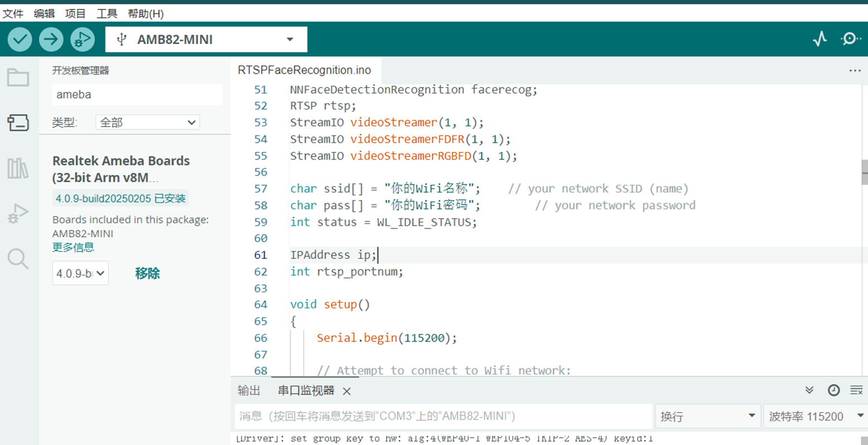Click line number 61 in the gutter
The width and height of the screenshot is (868, 445).
click(x=261, y=255)
